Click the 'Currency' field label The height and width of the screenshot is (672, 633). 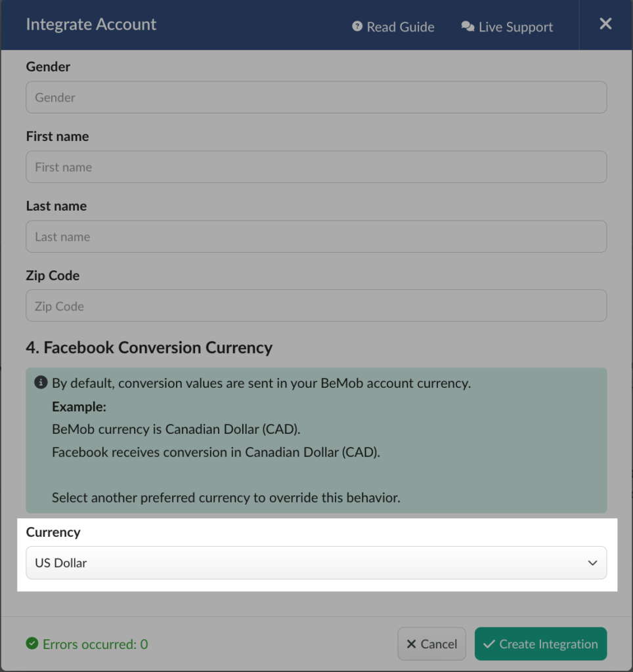coord(53,532)
